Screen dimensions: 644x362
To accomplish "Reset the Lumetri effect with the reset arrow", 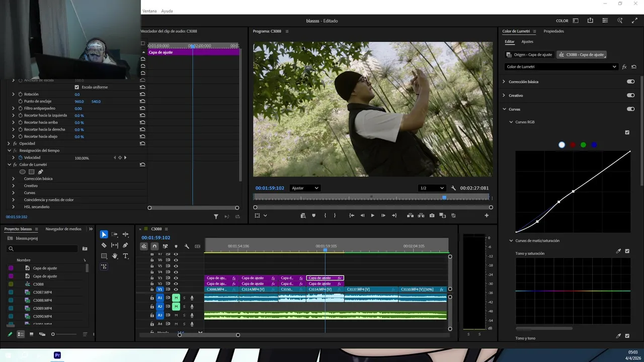I will click(x=633, y=67).
